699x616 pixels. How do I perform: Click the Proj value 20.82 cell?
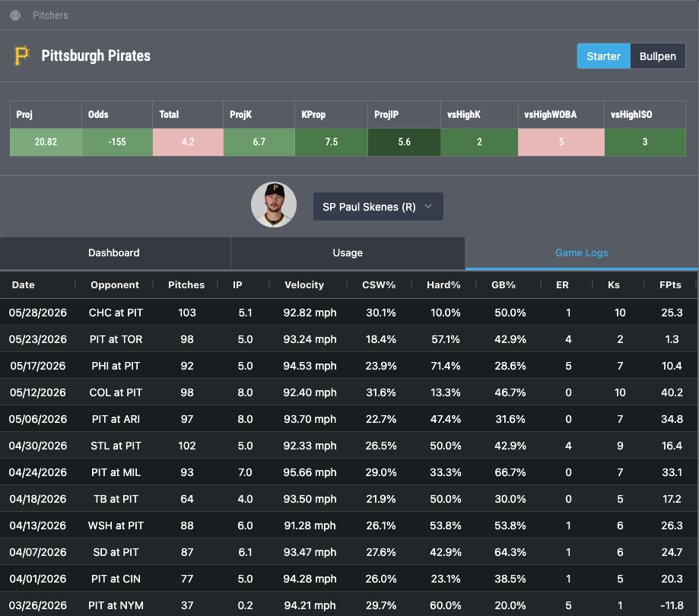pos(46,142)
